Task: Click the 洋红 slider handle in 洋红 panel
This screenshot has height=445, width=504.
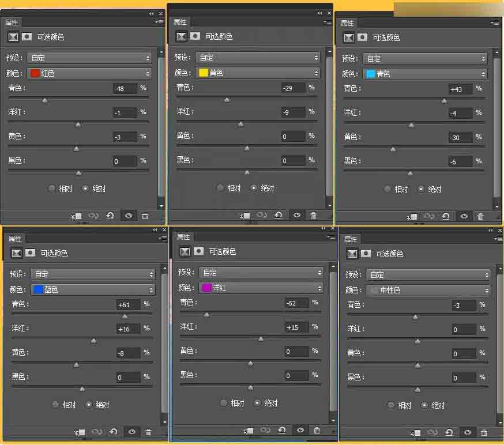Action: pos(261,340)
